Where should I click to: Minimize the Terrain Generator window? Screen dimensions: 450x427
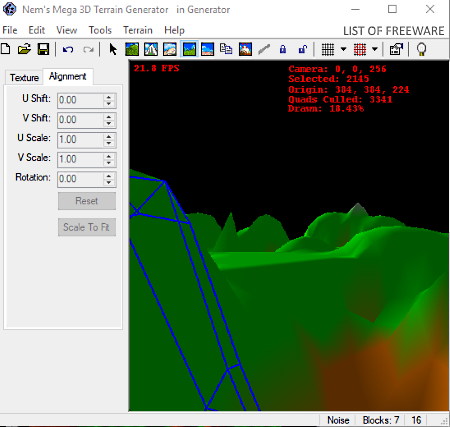click(x=356, y=9)
